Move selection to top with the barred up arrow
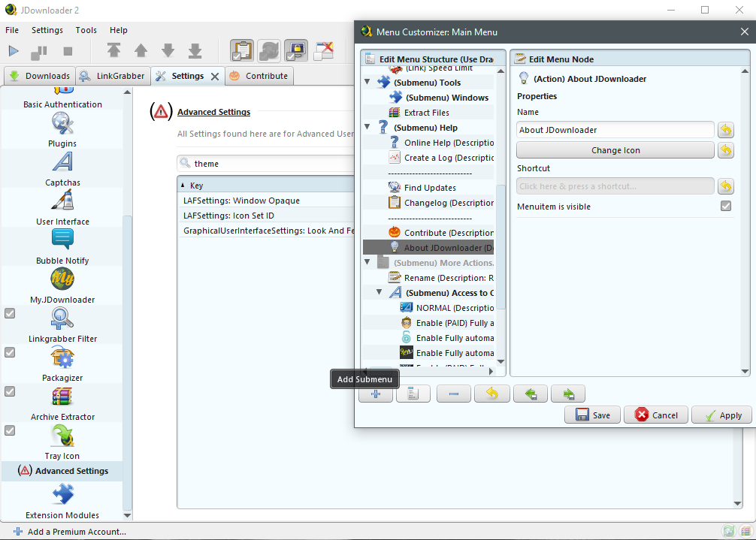 [x=113, y=50]
